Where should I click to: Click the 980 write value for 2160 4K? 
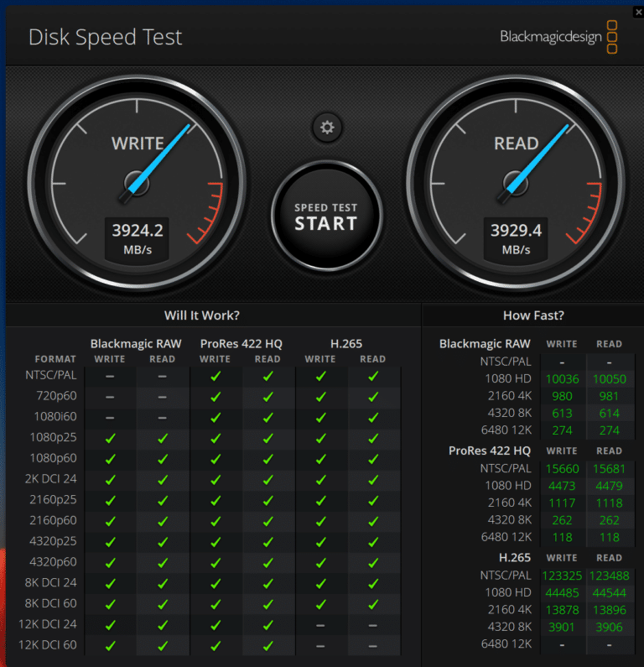point(562,396)
